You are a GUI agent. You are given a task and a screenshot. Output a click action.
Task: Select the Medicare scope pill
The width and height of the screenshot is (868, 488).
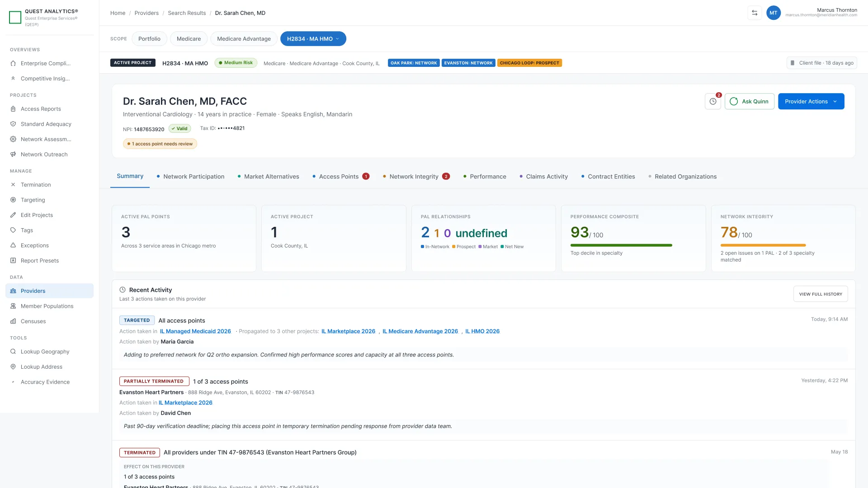[x=189, y=39]
